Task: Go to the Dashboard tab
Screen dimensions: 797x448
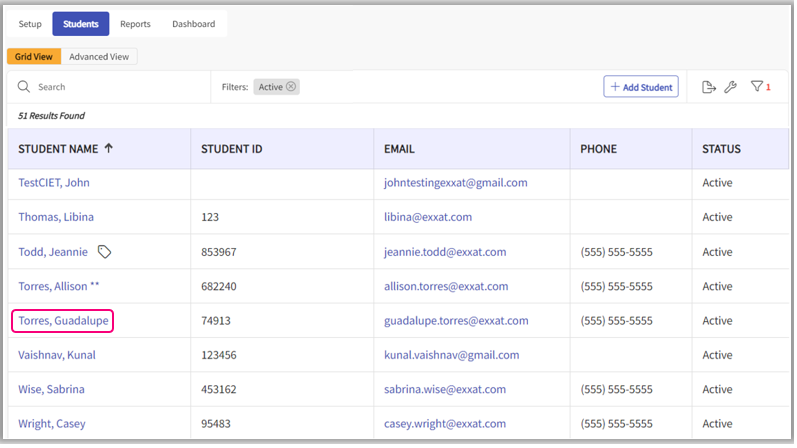Action: point(193,24)
